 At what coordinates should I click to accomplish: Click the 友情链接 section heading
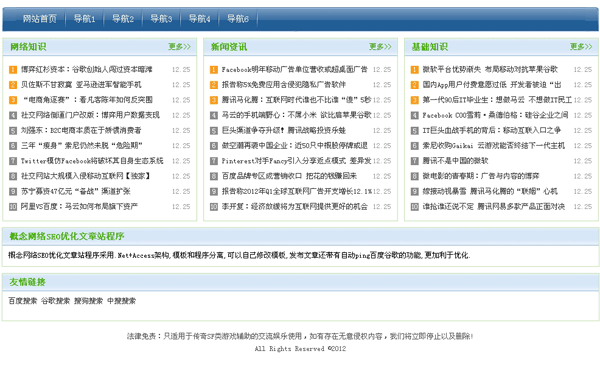click(x=28, y=282)
